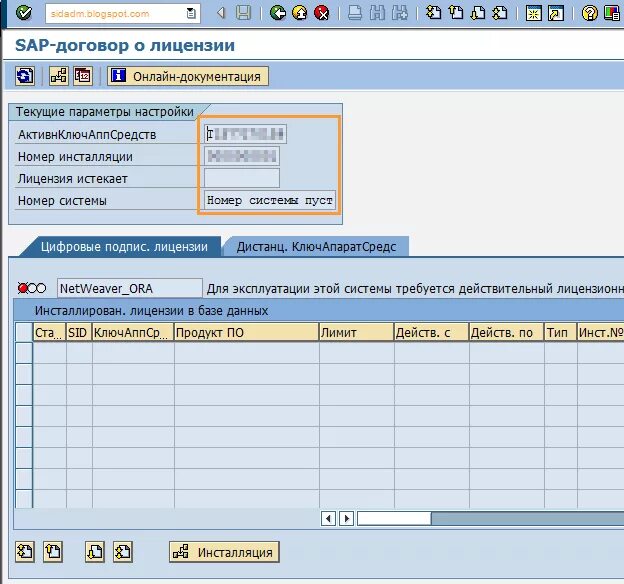Click the Номер инсталляции field

point(242,156)
